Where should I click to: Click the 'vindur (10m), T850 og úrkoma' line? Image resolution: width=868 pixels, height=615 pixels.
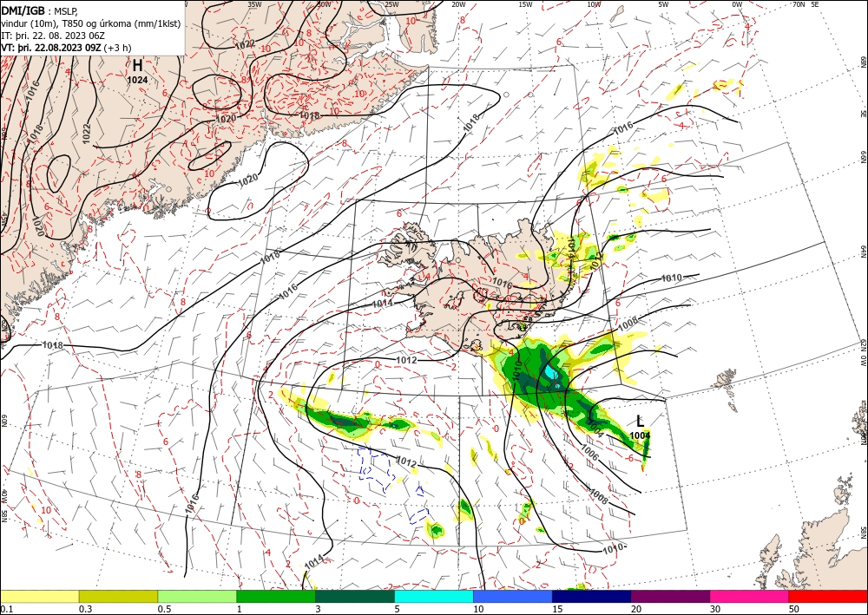coord(91,23)
